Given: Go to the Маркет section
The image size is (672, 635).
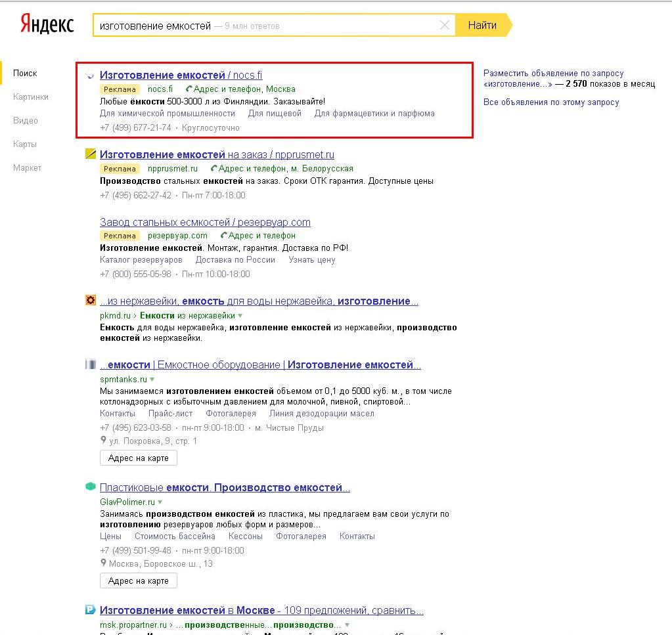Looking at the screenshot, I should [27, 168].
